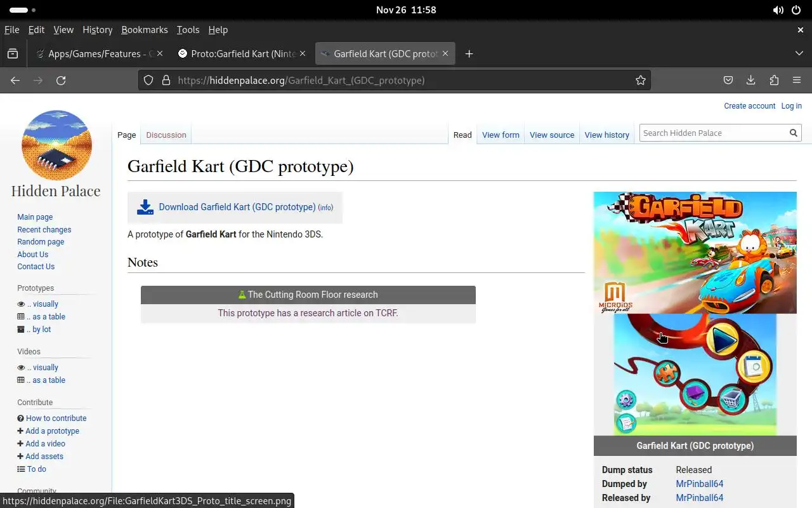
Task: View Videos as a table
Action: point(46,380)
